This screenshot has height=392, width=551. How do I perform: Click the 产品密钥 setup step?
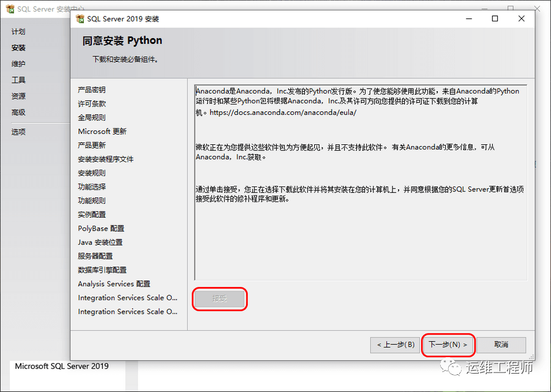coord(92,90)
